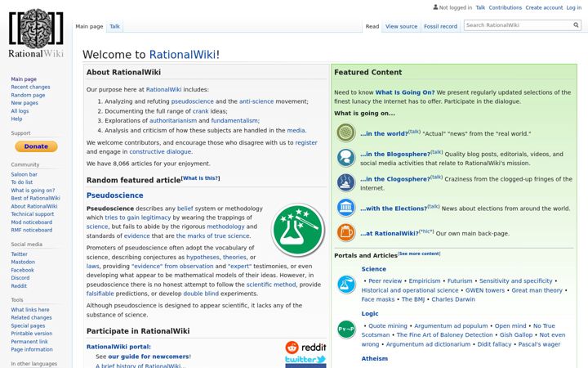588x368 pixels.
Task: Click the Science portal flask icon
Action: pos(346,285)
